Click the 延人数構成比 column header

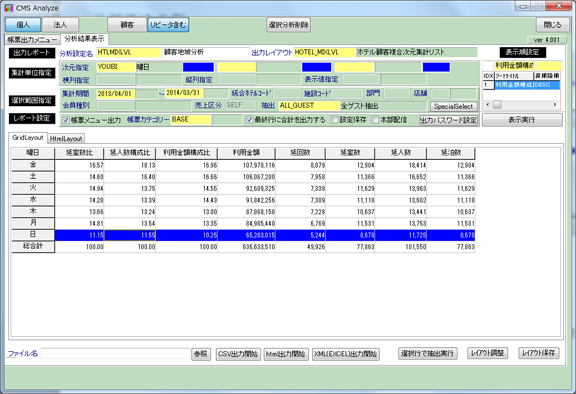point(130,153)
